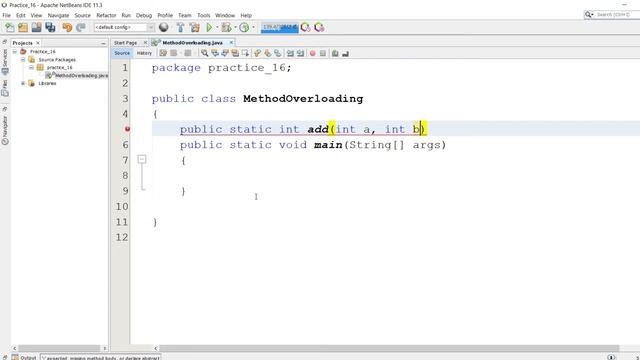
Task: Click the memory usage bar
Action: [280, 27]
